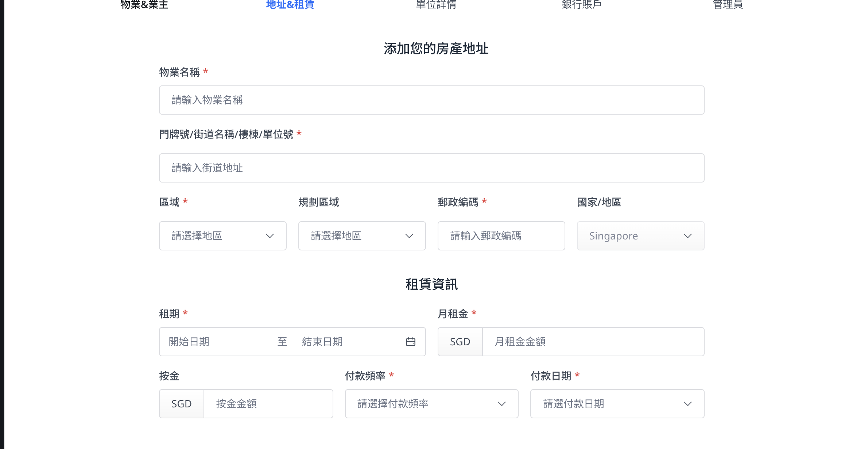
Task: Open the 請選付款日期 payment date dropdown
Action: point(617,404)
